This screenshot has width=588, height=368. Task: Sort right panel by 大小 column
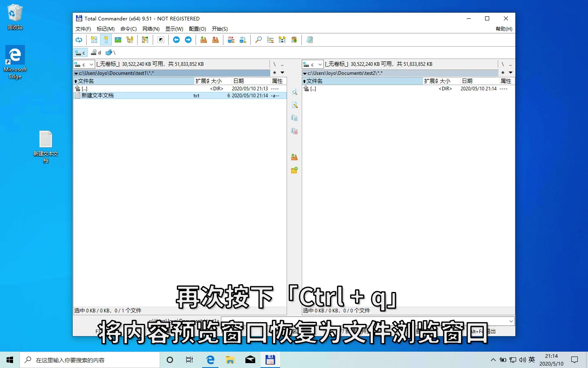449,81
